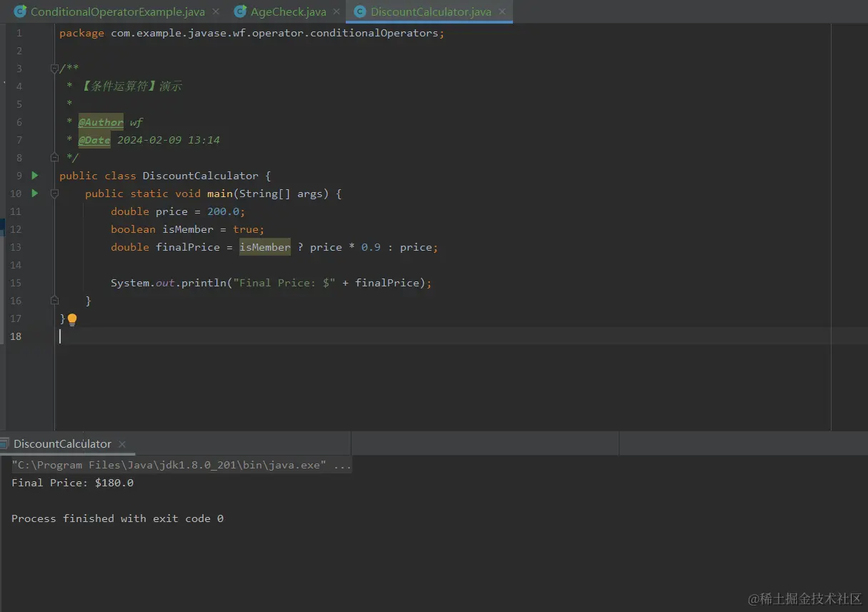Click the @Date tag in the Javadoc

coord(94,140)
